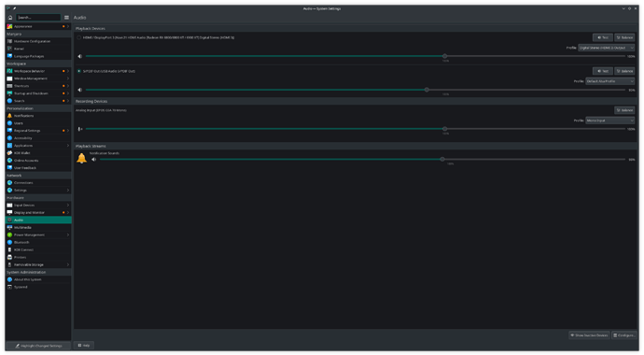Select the highlighted Audio sidebar entry

coord(38,220)
